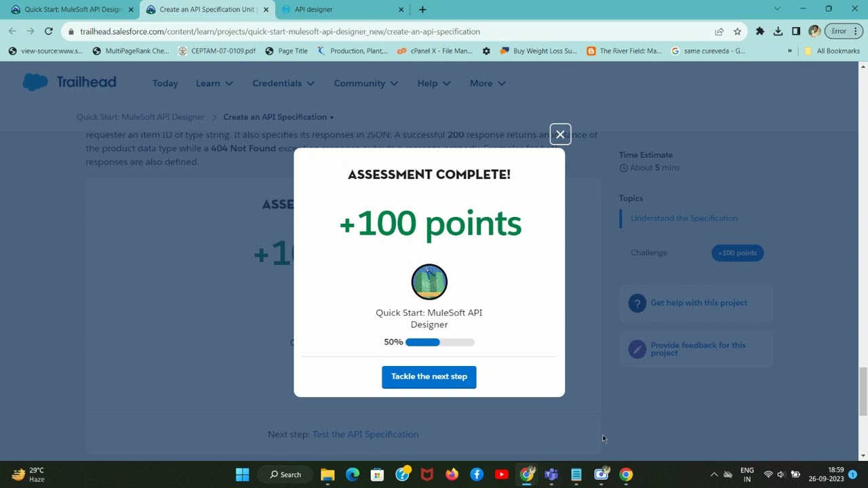
Task: Open YouTube from taskbar
Action: [x=502, y=474]
